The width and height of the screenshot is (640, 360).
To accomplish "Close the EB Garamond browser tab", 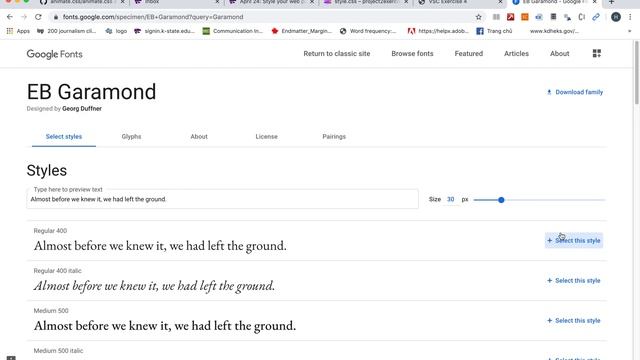I will (595, 2).
